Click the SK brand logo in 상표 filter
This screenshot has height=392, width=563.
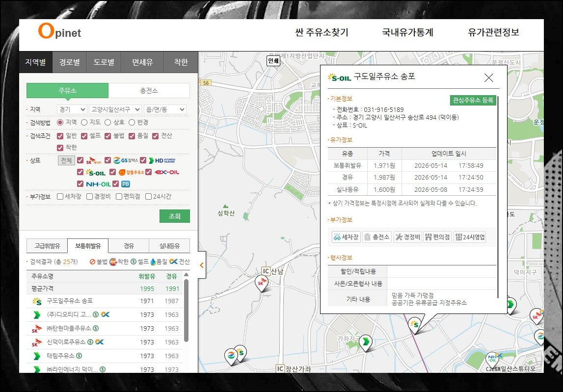coord(93,160)
